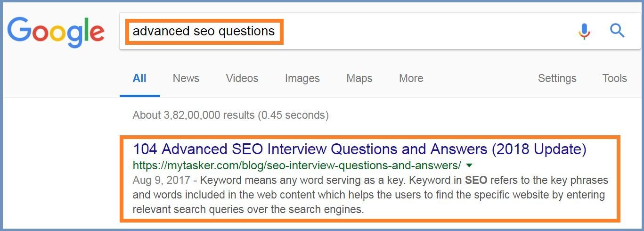Click the green mytasker.com blog URL
This screenshot has width=644, height=231.
(x=297, y=165)
